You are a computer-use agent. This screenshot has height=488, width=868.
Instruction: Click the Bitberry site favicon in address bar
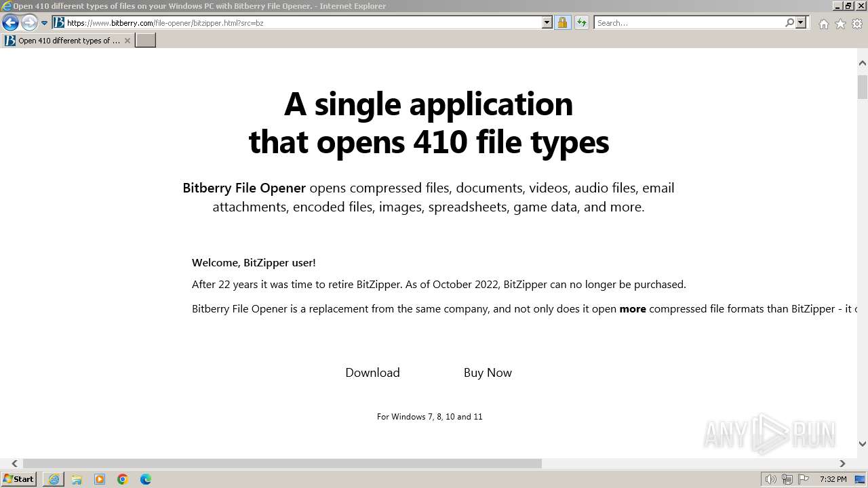point(59,22)
